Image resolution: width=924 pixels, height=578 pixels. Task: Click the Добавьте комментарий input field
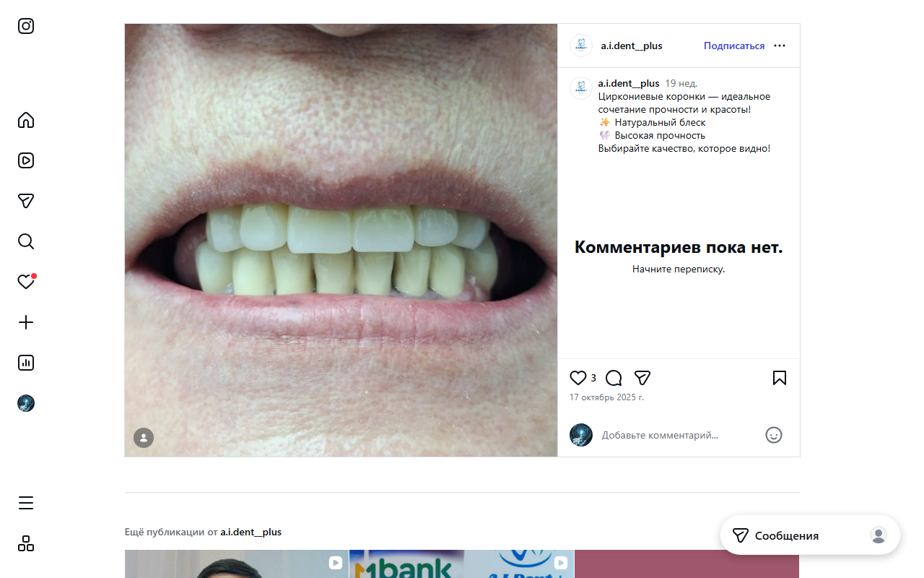675,435
